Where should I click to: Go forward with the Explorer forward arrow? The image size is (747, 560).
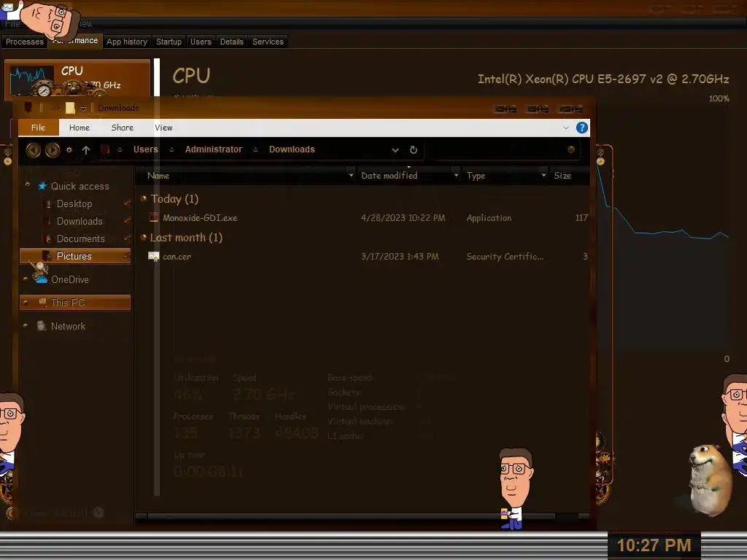(53, 150)
